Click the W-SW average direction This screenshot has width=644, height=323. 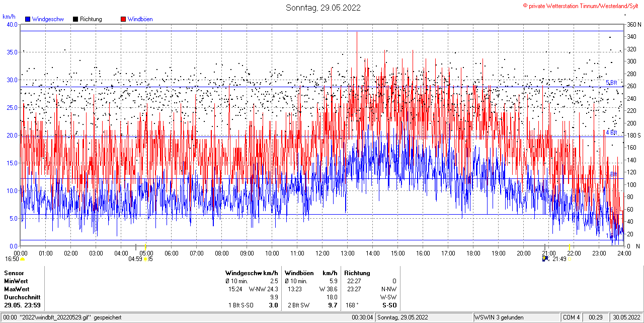click(x=388, y=297)
